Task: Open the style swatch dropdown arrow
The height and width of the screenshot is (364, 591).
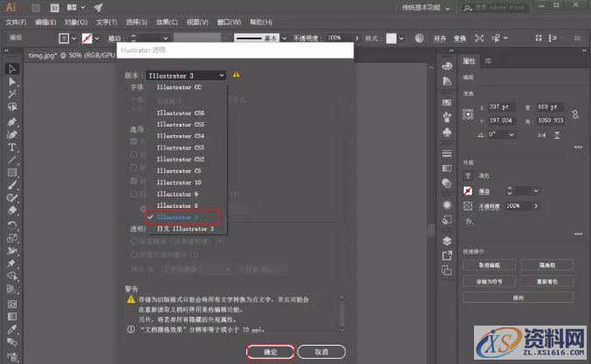Action: 401,38
